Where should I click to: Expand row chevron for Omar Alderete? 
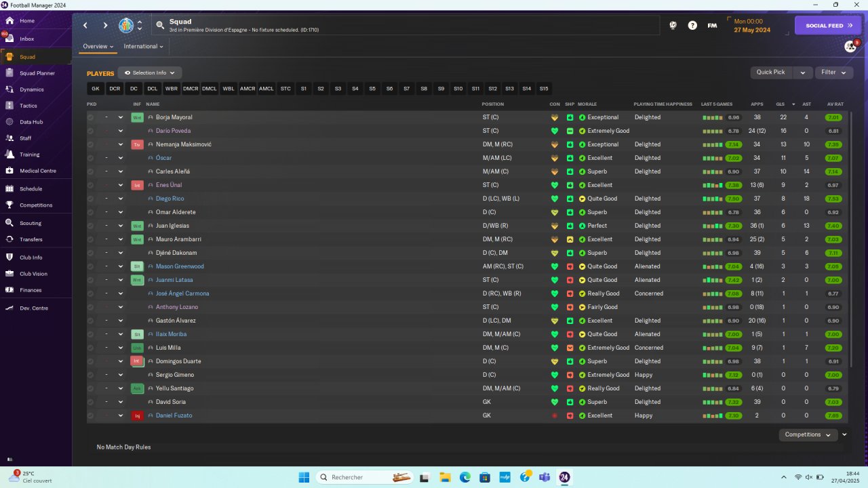pyautogui.click(x=121, y=212)
